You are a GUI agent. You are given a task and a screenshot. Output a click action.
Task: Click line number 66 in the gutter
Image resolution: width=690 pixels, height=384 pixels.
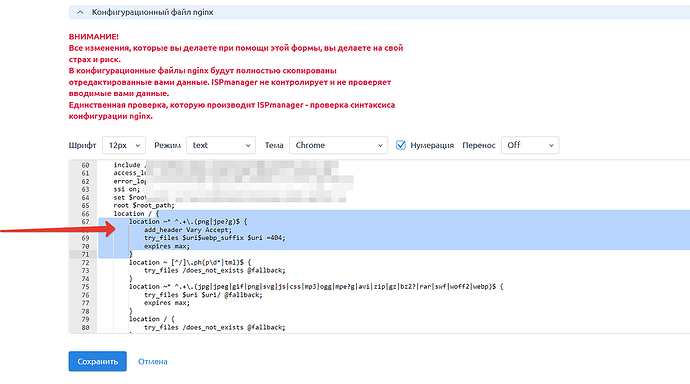(85, 214)
